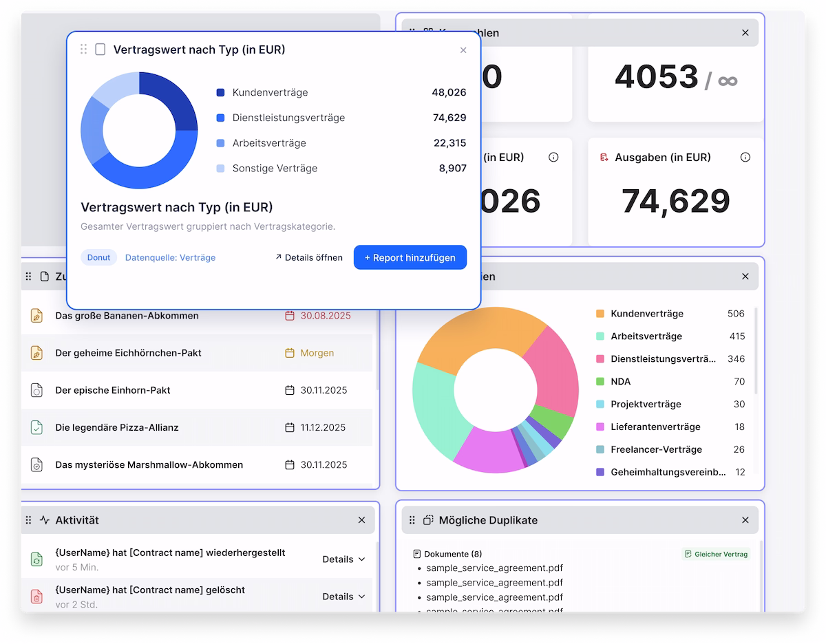Click info icon next to Ausgaben (in EUR)
The height and width of the screenshot is (644, 826).
click(745, 158)
